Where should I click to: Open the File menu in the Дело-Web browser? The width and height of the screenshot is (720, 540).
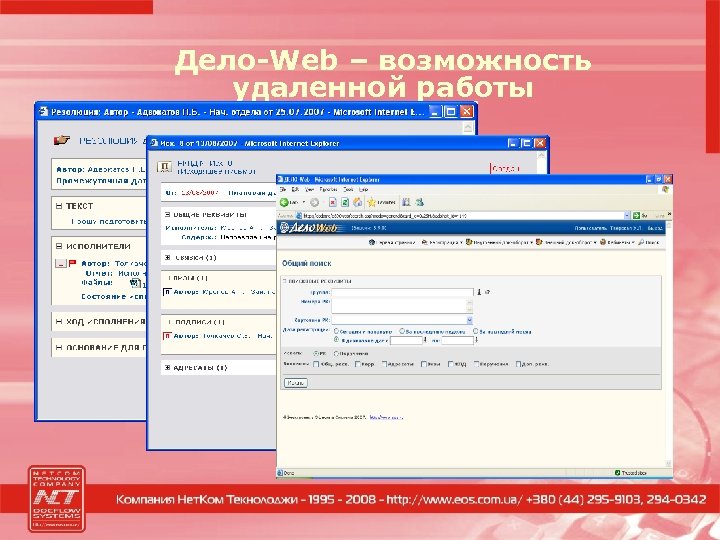(x=283, y=189)
